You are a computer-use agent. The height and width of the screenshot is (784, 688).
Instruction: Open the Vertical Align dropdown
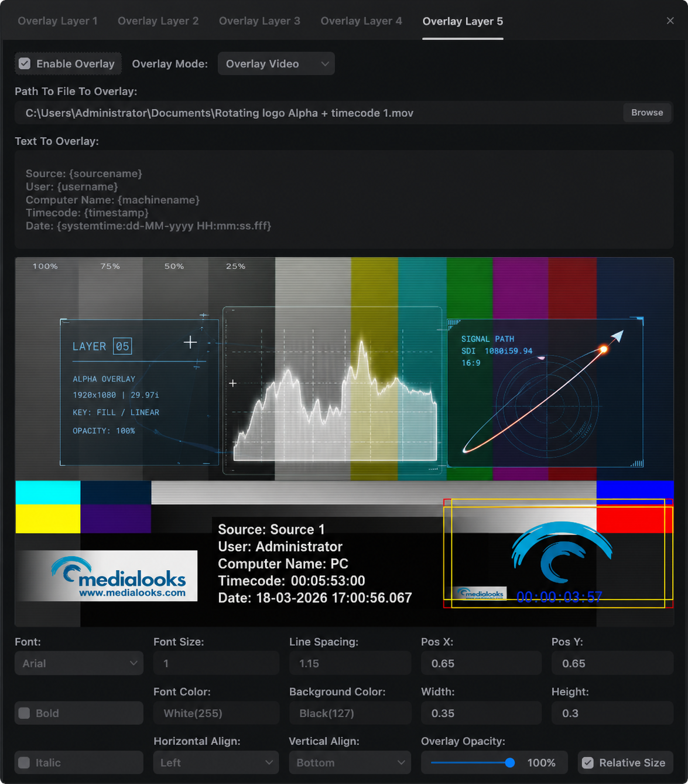350,763
